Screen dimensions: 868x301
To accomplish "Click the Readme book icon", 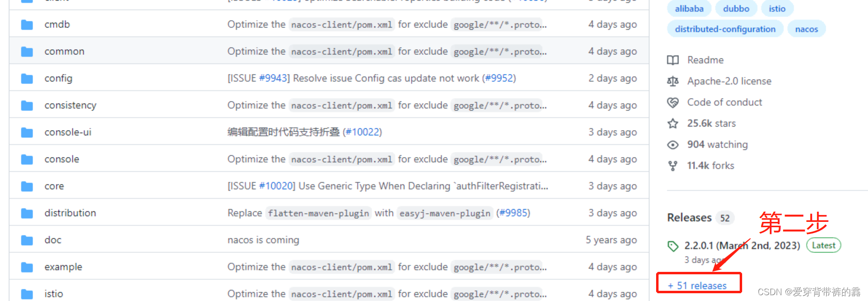I will 673,60.
